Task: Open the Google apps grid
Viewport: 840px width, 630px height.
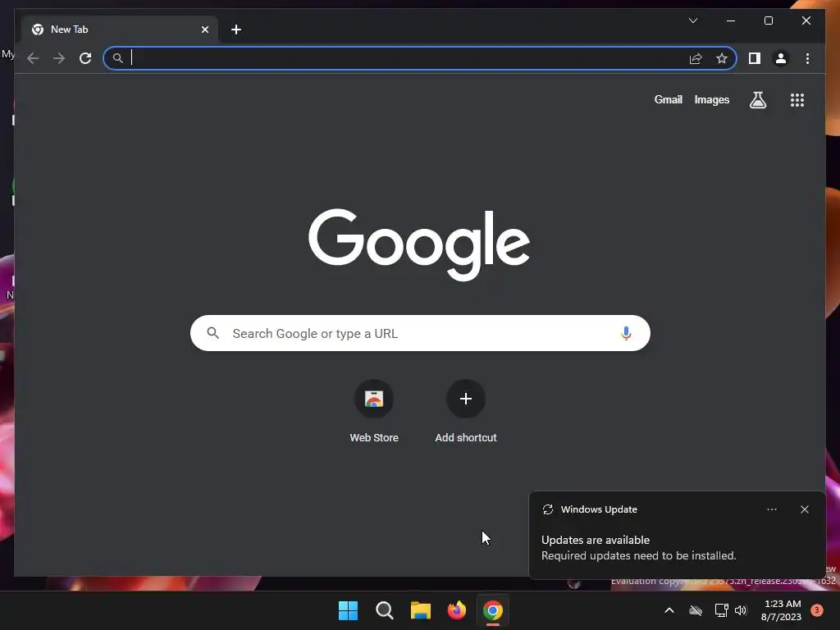Action: [797, 99]
